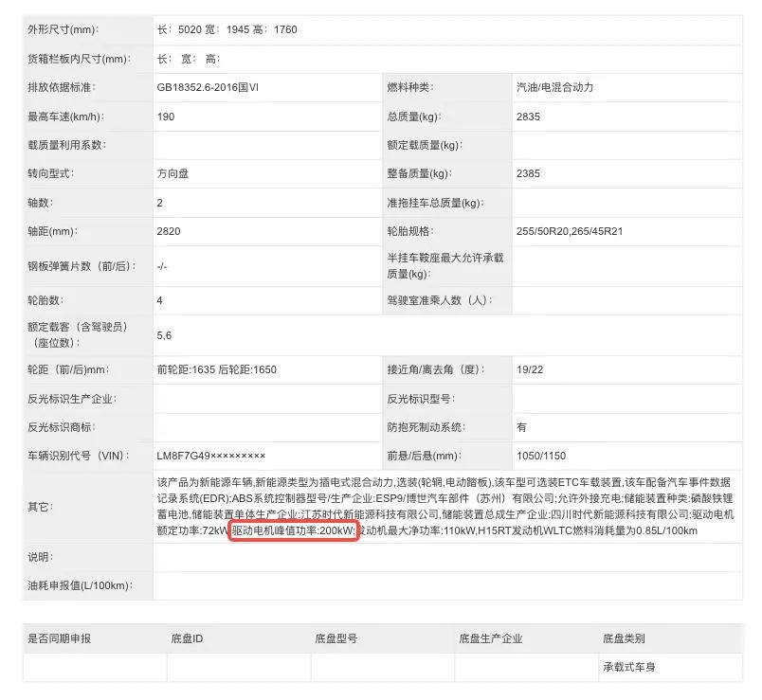Click the 排放依据标准 label
Viewport: 762px width, 700px height.
click(62, 87)
